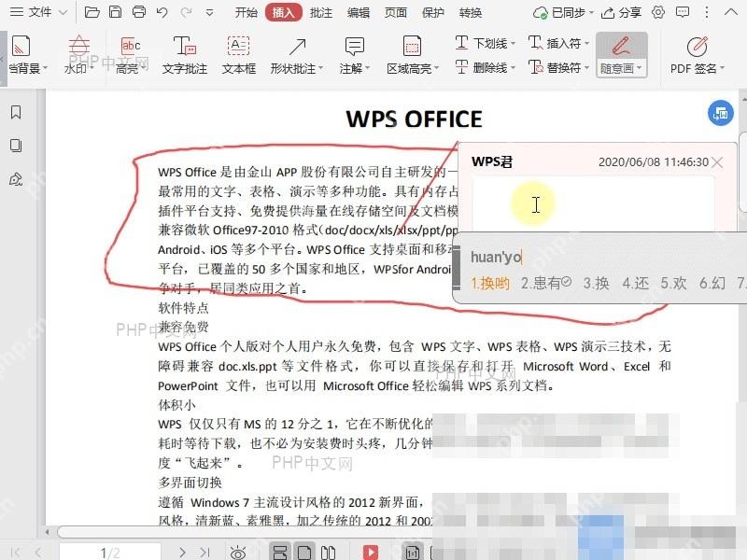Toggle the 随意画 freehand draw tool
The height and width of the screenshot is (560, 747).
pyautogui.click(x=621, y=55)
